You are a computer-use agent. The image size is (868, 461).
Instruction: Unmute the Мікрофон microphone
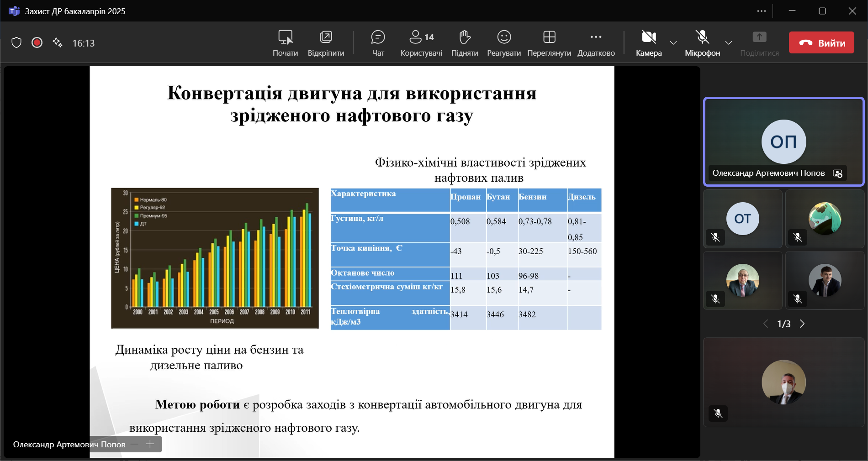click(702, 43)
